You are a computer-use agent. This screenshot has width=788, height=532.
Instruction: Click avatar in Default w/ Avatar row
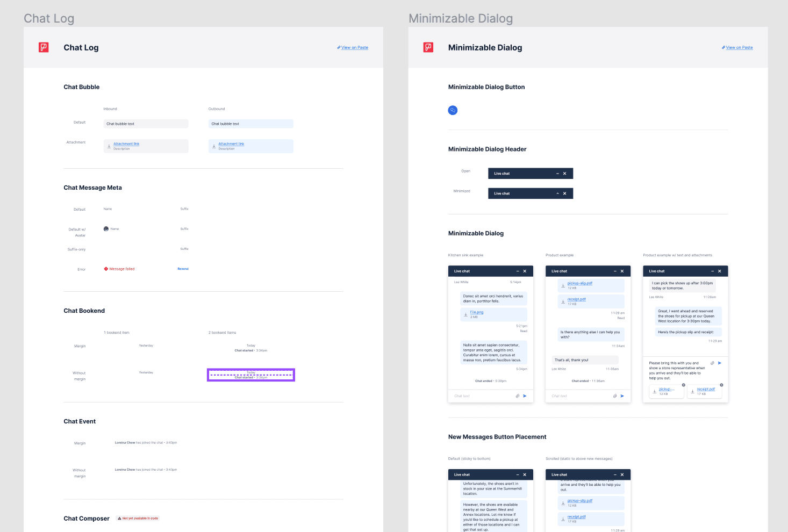[x=106, y=229]
